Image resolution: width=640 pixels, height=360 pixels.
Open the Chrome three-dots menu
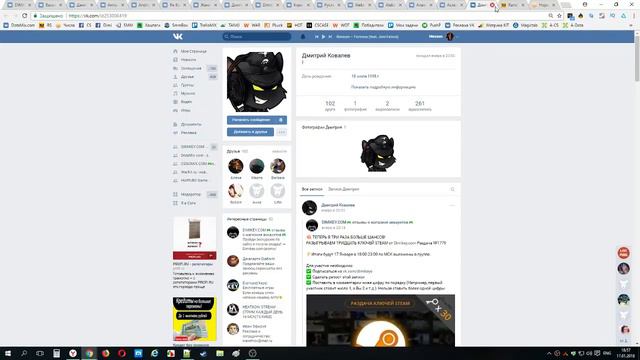point(634,16)
